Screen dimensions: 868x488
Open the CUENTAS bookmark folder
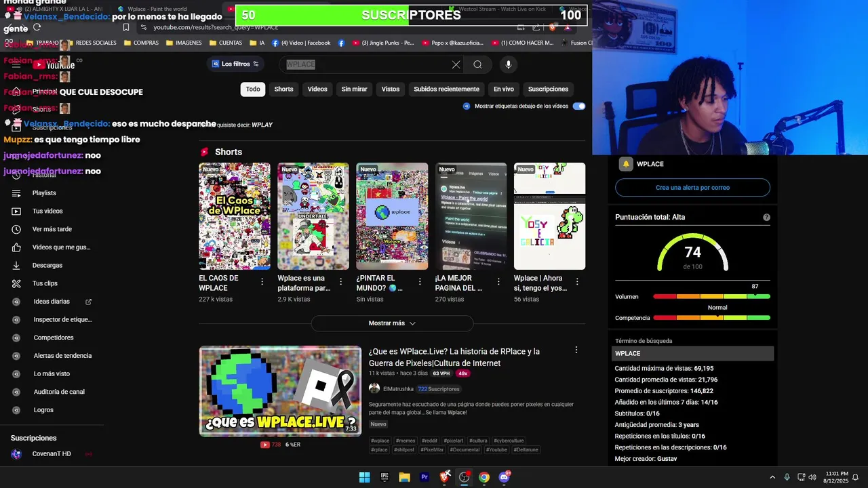click(x=225, y=43)
